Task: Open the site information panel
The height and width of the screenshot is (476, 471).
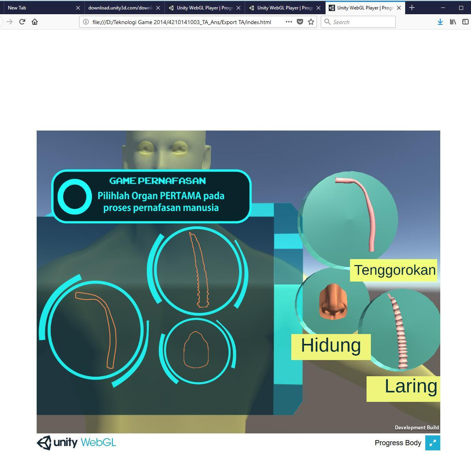Action: pyautogui.click(x=85, y=22)
